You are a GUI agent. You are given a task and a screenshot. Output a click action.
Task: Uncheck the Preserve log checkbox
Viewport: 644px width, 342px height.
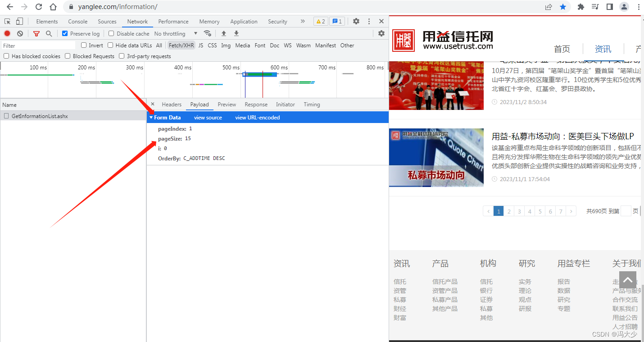(x=65, y=33)
